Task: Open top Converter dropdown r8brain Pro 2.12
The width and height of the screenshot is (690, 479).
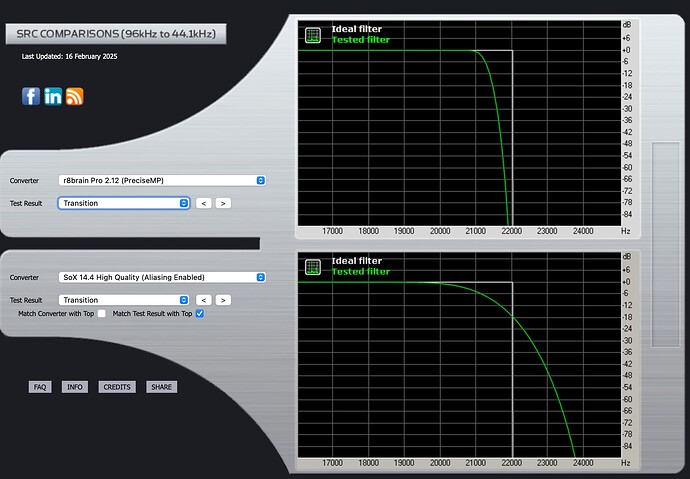Action: 162,180
